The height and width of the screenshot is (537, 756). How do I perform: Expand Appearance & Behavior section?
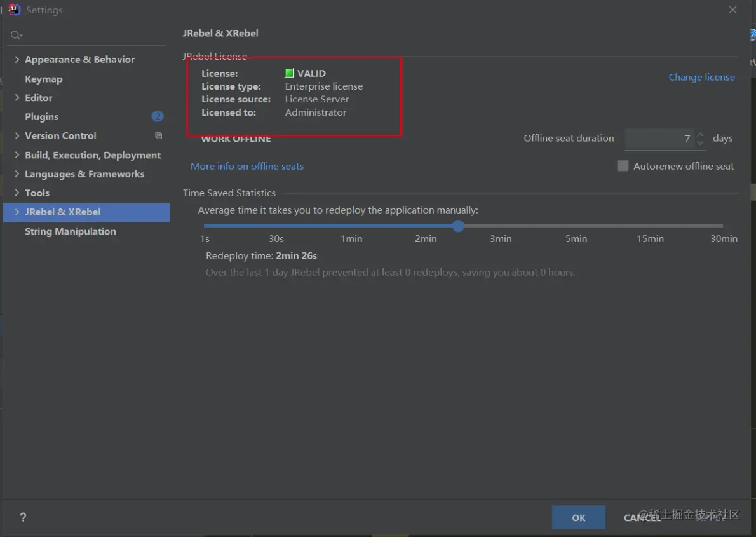click(x=17, y=59)
